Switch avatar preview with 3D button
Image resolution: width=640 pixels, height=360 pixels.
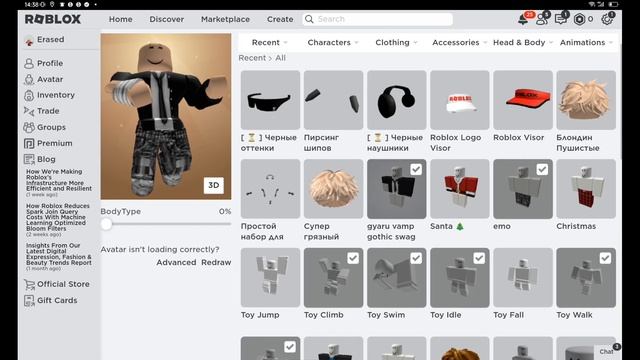[x=214, y=185]
